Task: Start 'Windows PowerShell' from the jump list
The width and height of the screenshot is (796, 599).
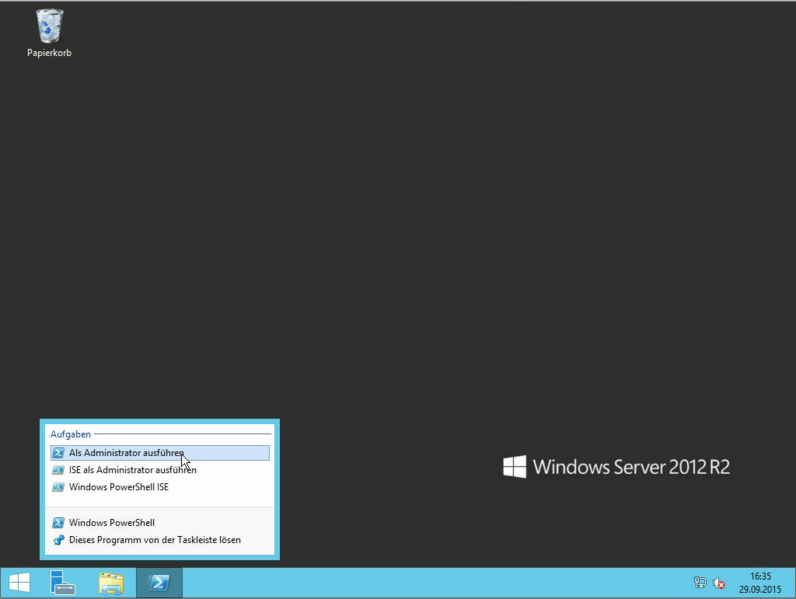Action: [160, 523]
